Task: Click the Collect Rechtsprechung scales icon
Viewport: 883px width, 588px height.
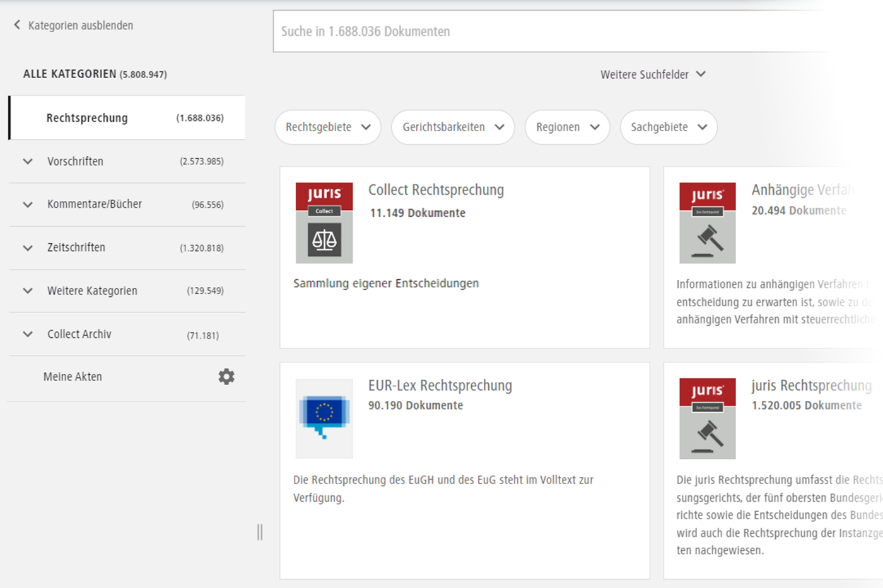Action: 324,239
